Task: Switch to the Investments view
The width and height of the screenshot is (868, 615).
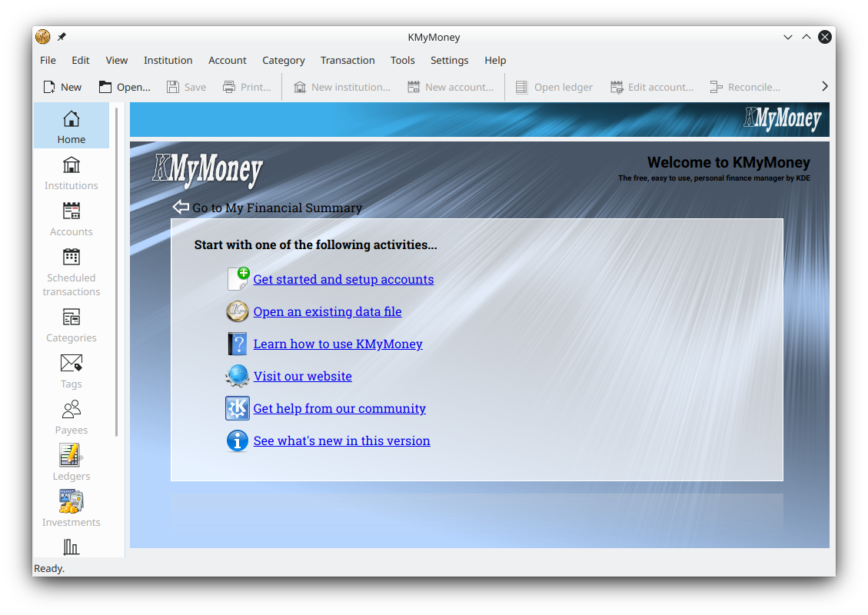Action: click(x=71, y=510)
